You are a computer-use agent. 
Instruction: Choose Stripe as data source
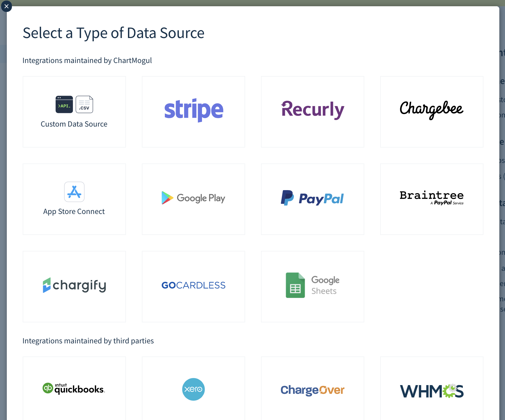click(x=193, y=112)
